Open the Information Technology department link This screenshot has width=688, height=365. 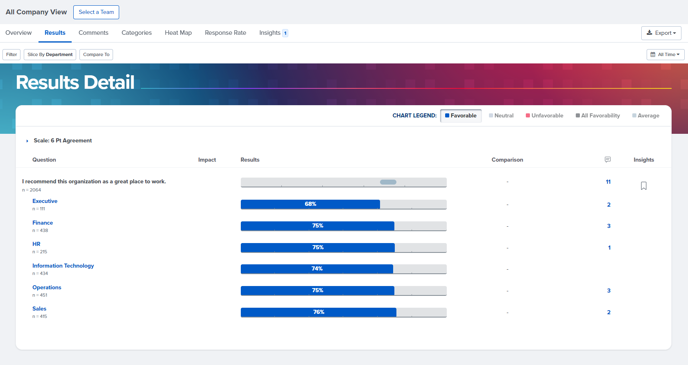(x=63, y=265)
